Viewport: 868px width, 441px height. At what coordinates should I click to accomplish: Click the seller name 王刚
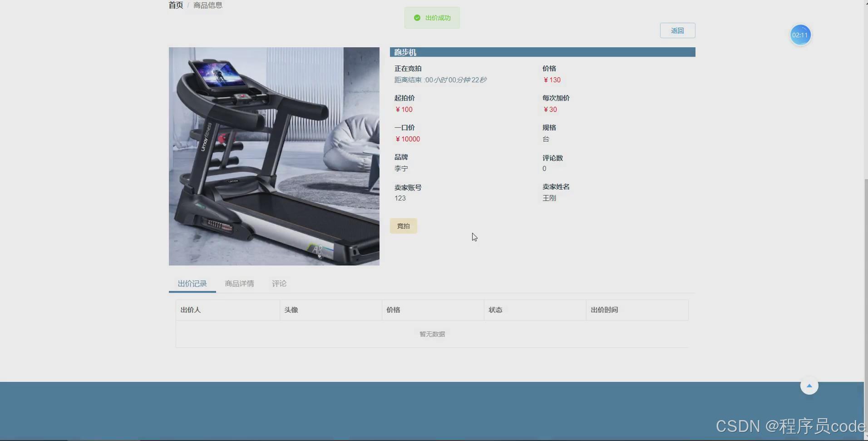coord(549,198)
